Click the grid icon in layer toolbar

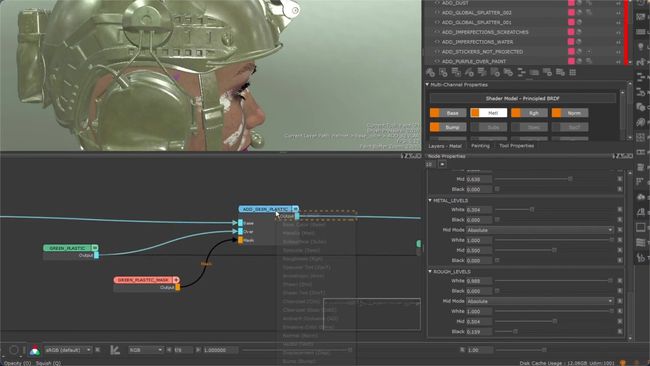click(572, 73)
